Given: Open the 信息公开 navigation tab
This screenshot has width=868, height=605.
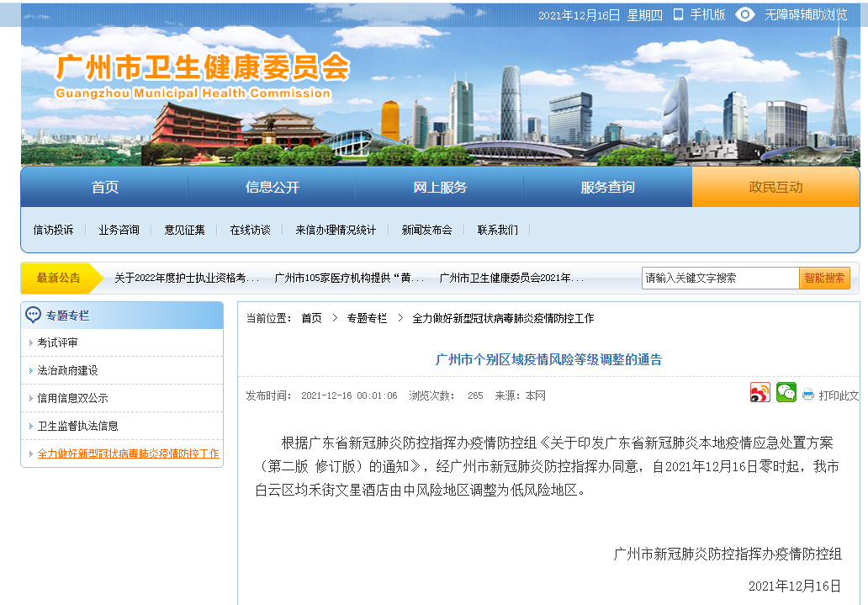Looking at the screenshot, I should click(273, 188).
